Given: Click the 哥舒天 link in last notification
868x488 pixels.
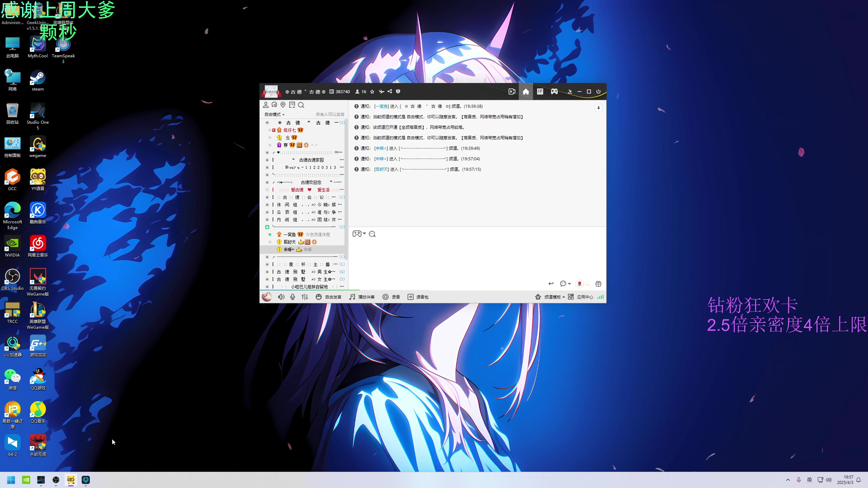Looking at the screenshot, I should 381,169.
